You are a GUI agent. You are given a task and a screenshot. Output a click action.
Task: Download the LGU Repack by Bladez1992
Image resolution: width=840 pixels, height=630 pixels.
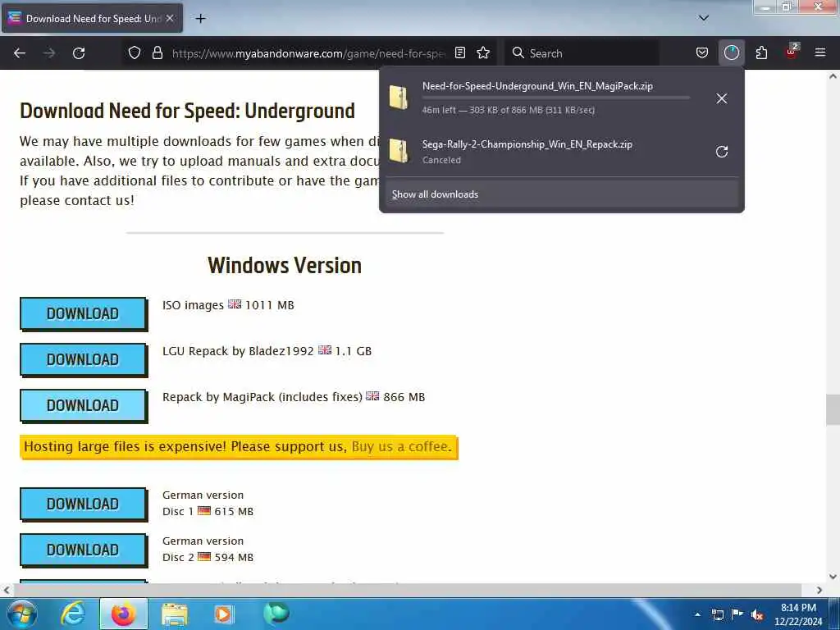(x=83, y=359)
